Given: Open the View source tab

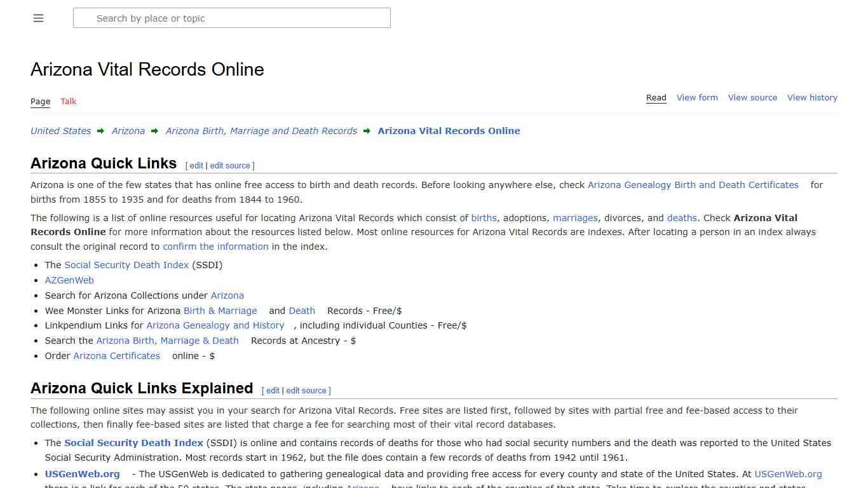Looking at the screenshot, I should [752, 98].
